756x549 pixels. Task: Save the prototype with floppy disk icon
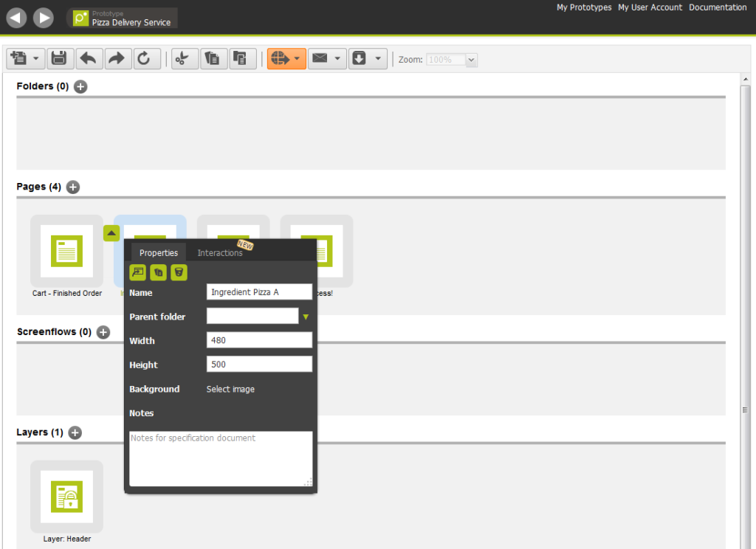59,59
